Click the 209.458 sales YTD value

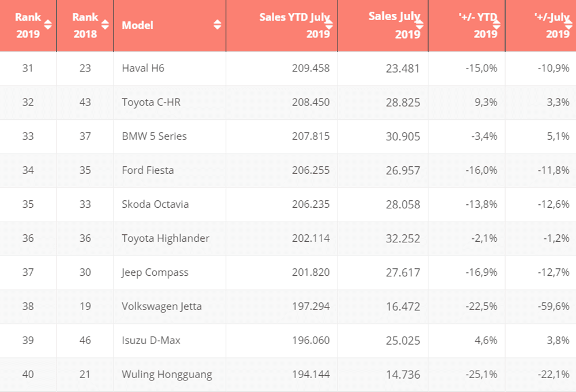pos(310,68)
